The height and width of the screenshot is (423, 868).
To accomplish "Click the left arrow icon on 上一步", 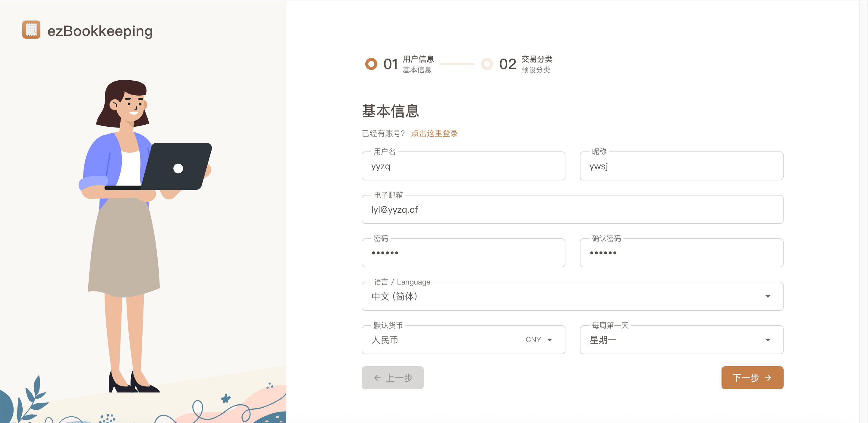I will (377, 377).
